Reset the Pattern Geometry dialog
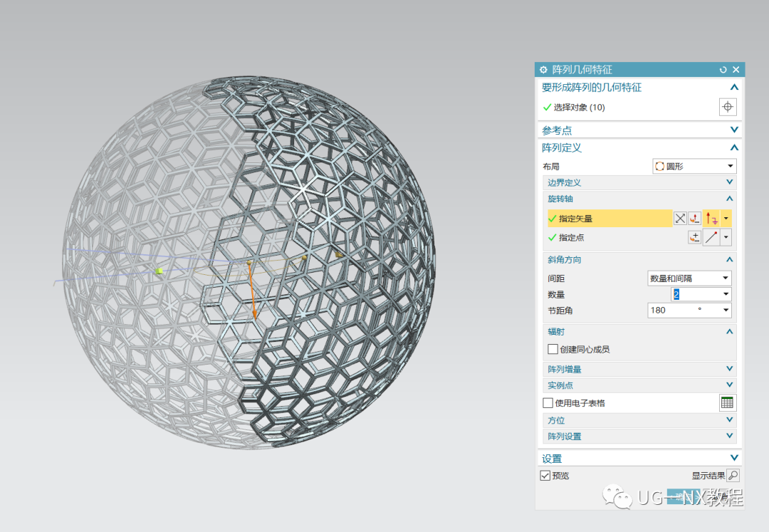769x532 pixels. tap(723, 70)
